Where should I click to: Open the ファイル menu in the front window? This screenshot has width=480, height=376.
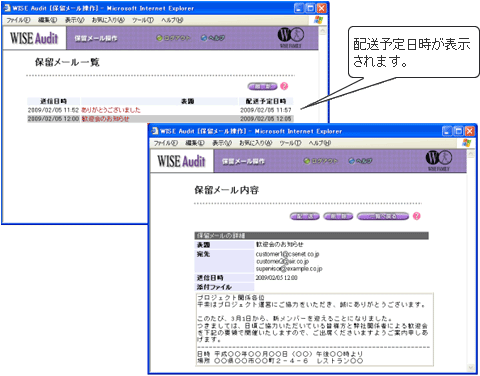(165, 143)
